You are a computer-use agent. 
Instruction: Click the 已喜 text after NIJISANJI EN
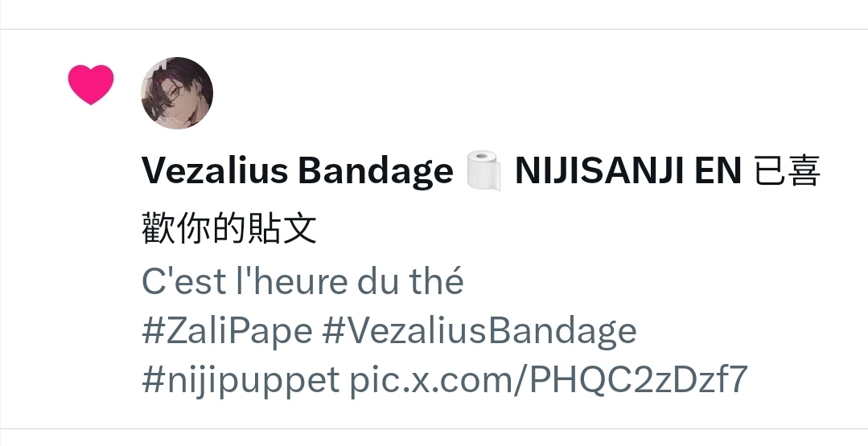(x=788, y=171)
